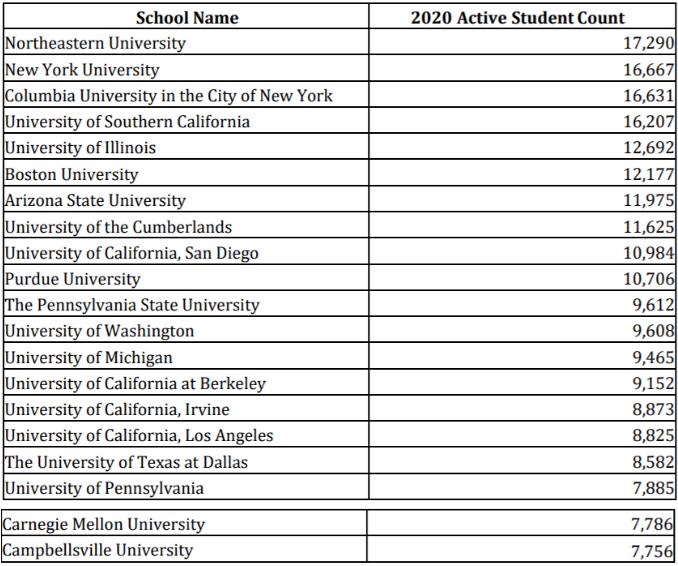
Task: Select the University of Washington cell
Action: point(100,331)
